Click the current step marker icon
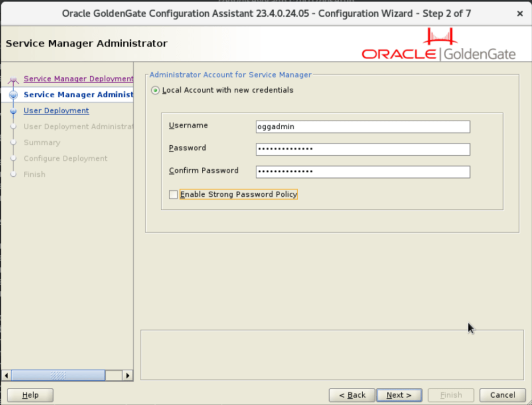The image size is (532, 405). 13,95
